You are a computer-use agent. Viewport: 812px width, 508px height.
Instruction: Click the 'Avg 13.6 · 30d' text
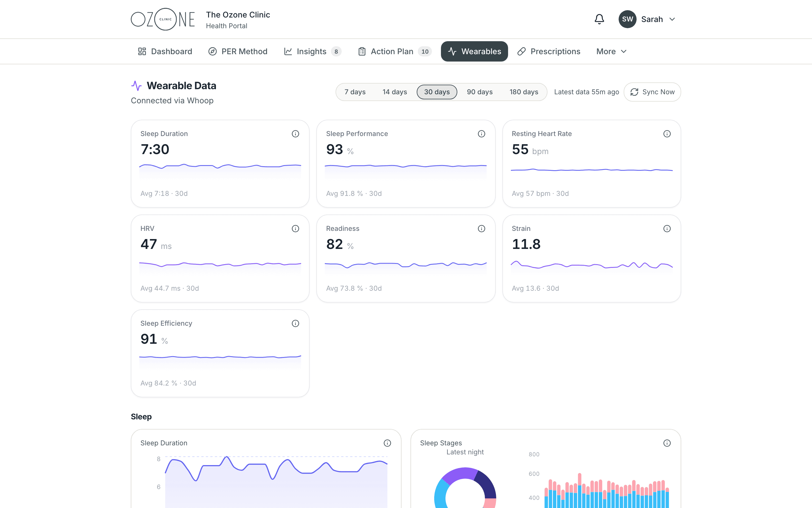pos(535,288)
